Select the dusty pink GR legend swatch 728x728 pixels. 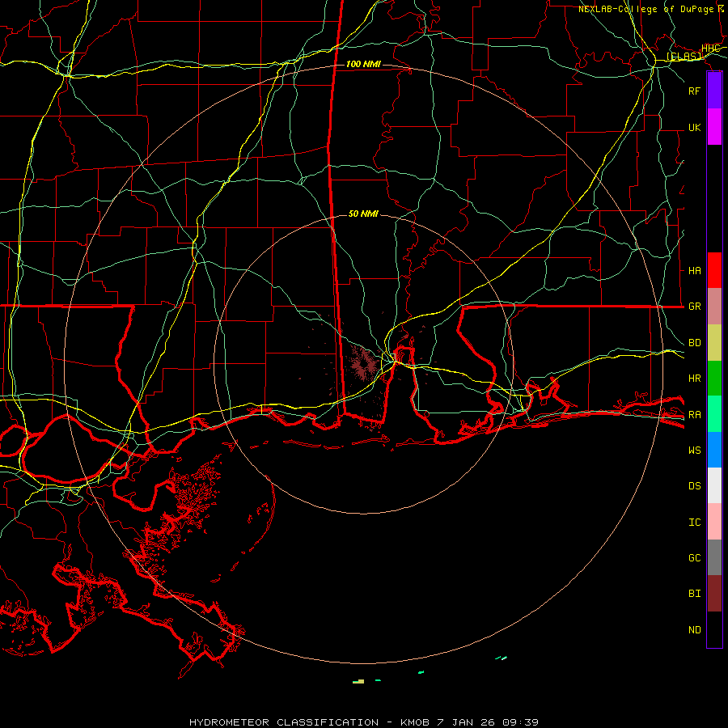[714, 307]
